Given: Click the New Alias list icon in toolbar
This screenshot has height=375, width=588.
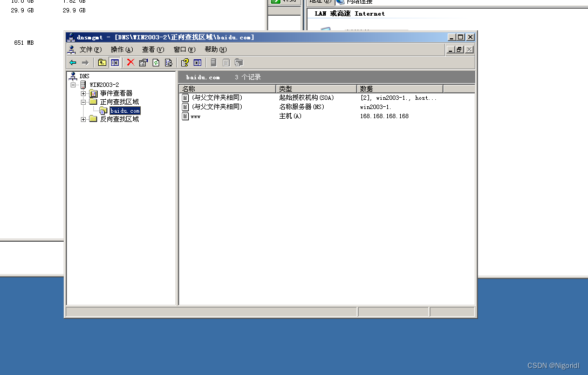Looking at the screenshot, I should click(x=226, y=63).
